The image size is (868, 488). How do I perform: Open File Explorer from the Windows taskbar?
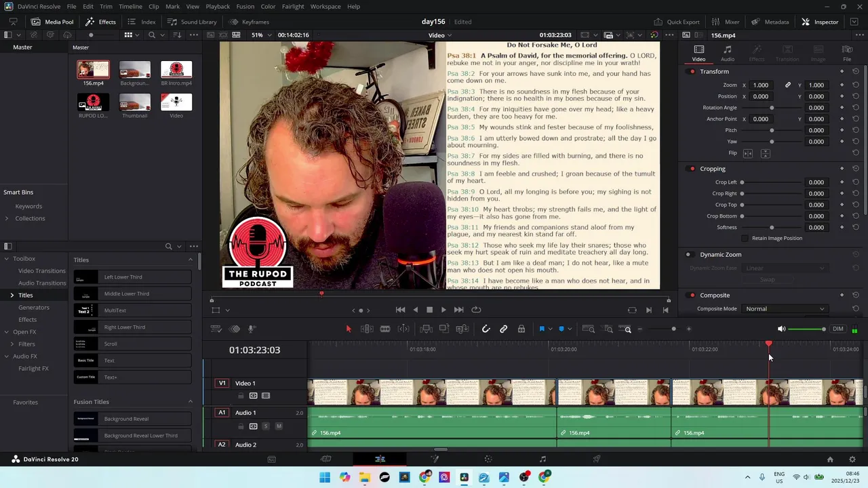click(365, 477)
